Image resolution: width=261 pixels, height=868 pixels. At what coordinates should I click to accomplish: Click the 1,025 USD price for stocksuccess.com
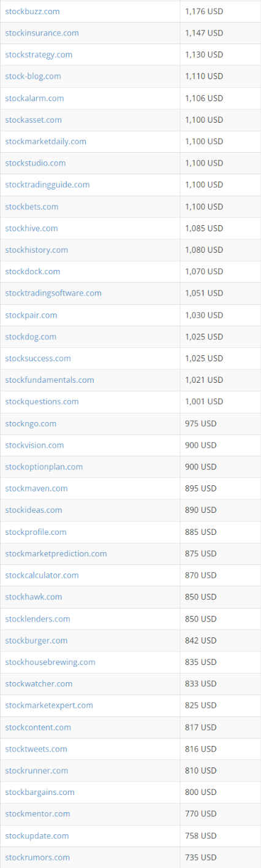(x=204, y=358)
